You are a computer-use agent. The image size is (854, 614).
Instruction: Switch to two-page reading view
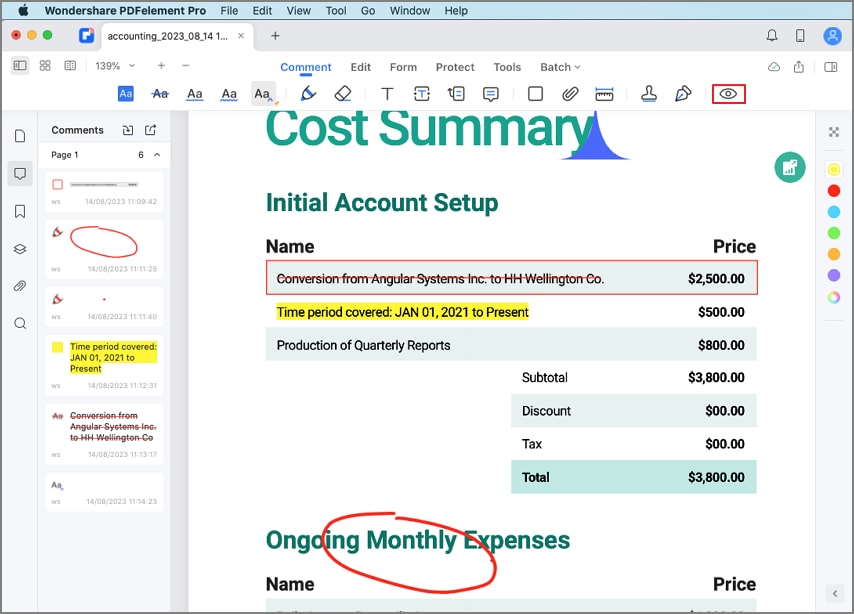[70, 66]
